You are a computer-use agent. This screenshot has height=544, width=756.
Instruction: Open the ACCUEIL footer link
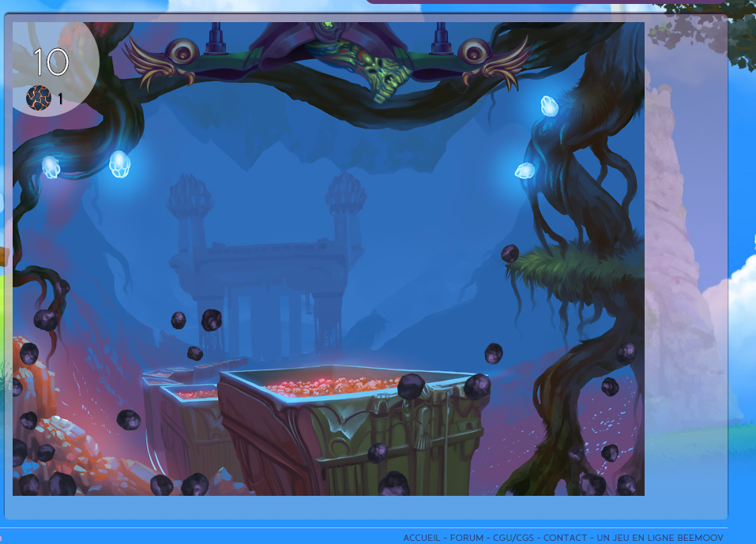click(421, 538)
